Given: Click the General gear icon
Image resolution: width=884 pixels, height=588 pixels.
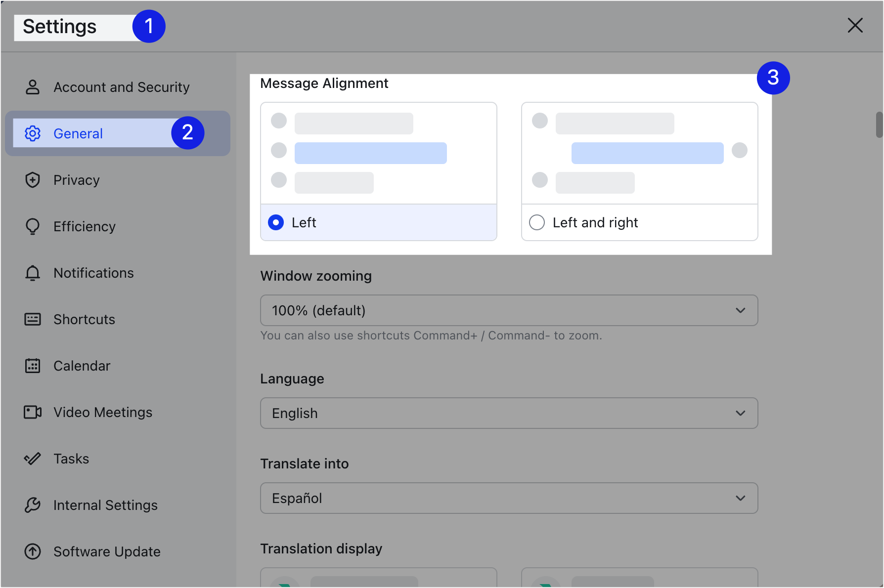Looking at the screenshot, I should (x=32, y=133).
